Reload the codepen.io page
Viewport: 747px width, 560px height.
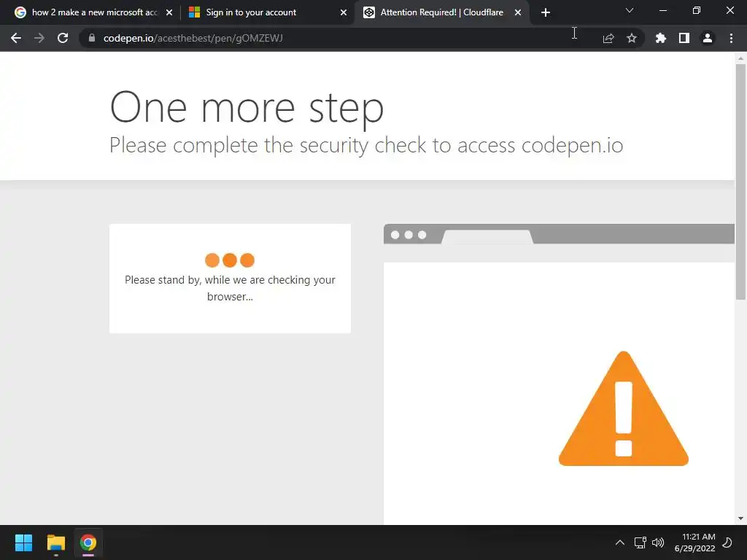click(63, 38)
